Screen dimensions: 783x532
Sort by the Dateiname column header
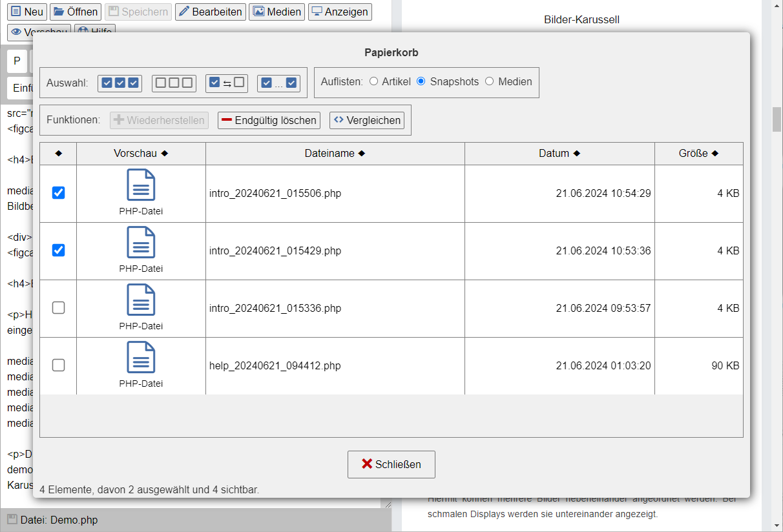point(335,154)
